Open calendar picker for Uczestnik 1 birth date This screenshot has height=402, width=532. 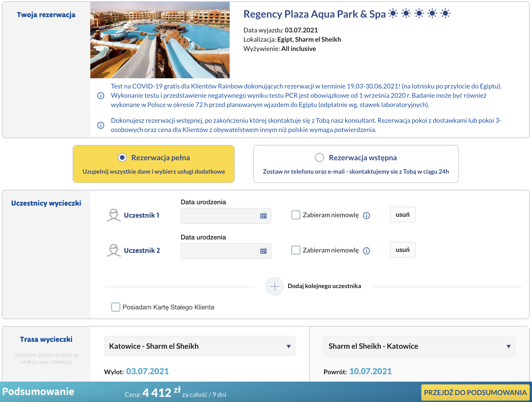point(263,216)
